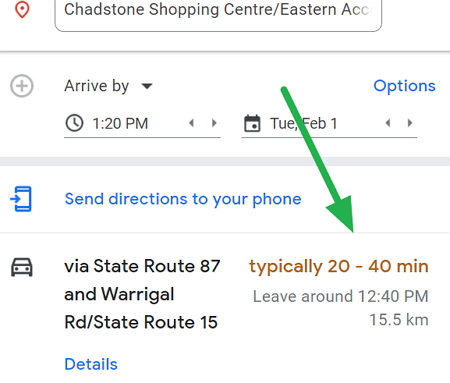Click the typically 20 - 40 min estimate
The image size is (450, 383).
pos(339,267)
